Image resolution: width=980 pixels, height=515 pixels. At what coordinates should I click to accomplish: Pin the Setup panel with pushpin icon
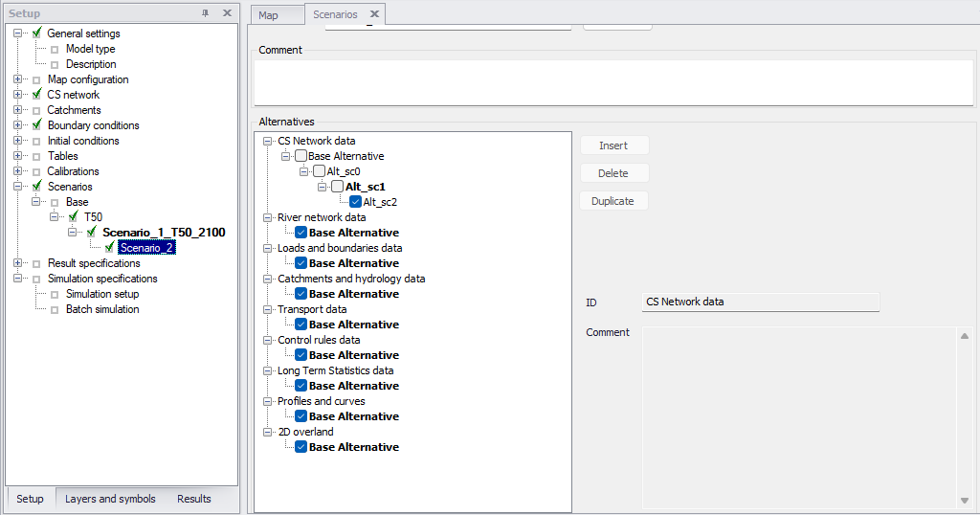pyautogui.click(x=205, y=13)
